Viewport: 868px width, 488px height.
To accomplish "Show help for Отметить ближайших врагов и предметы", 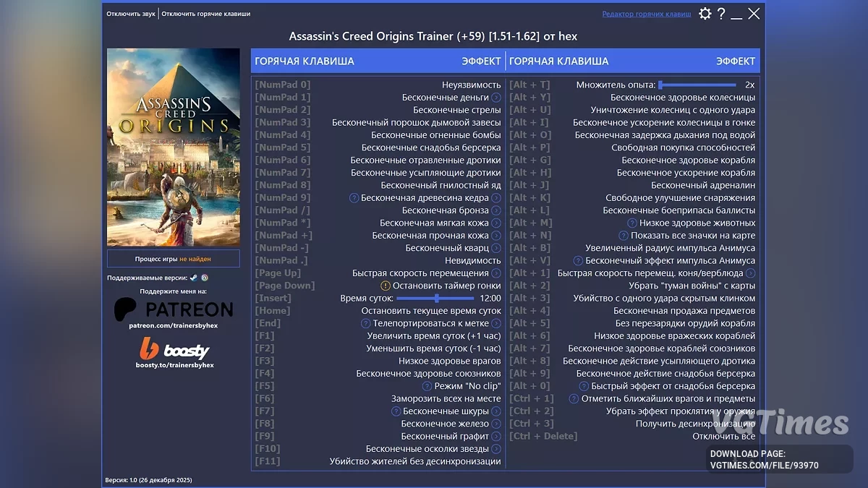I will [574, 398].
